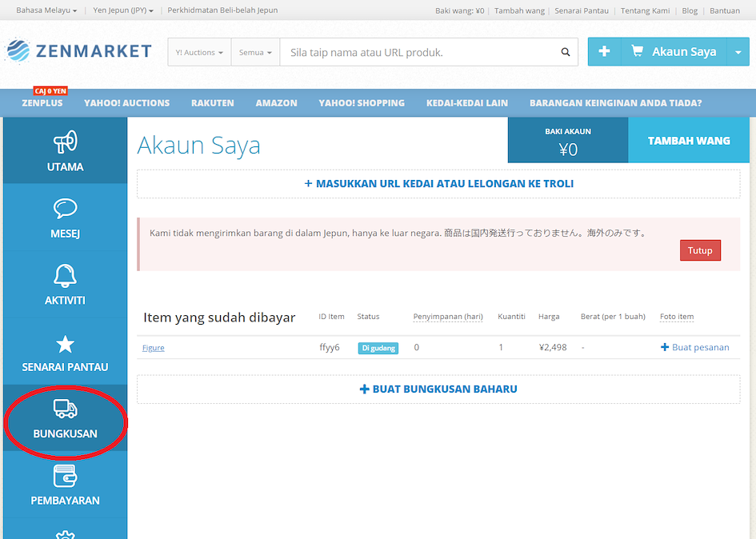Go to RAKUTEN menu item

coord(213,102)
